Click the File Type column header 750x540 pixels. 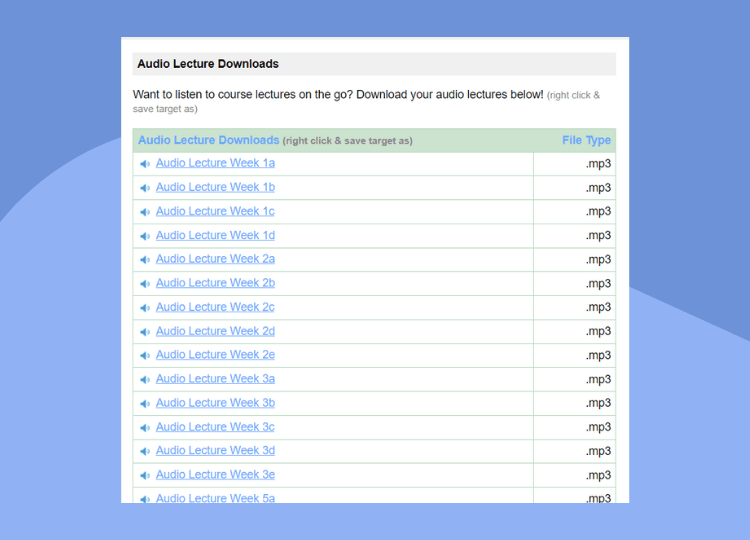586,140
